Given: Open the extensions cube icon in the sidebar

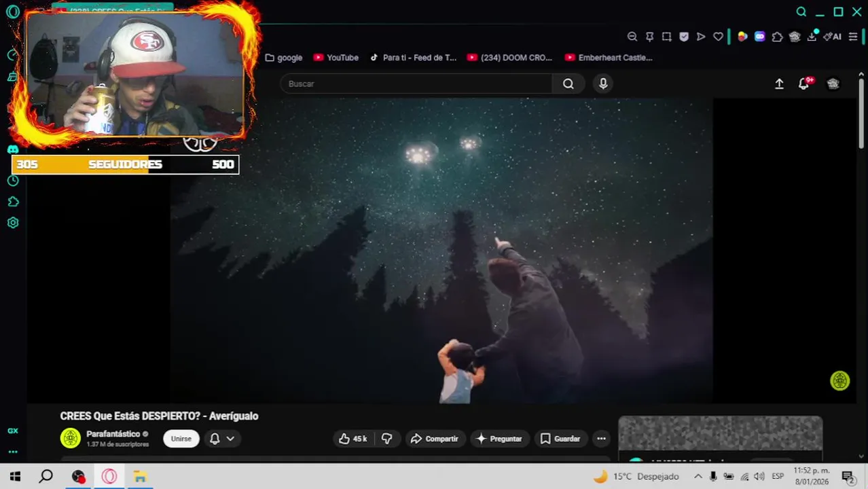Looking at the screenshot, I should (x=13, y=202).
